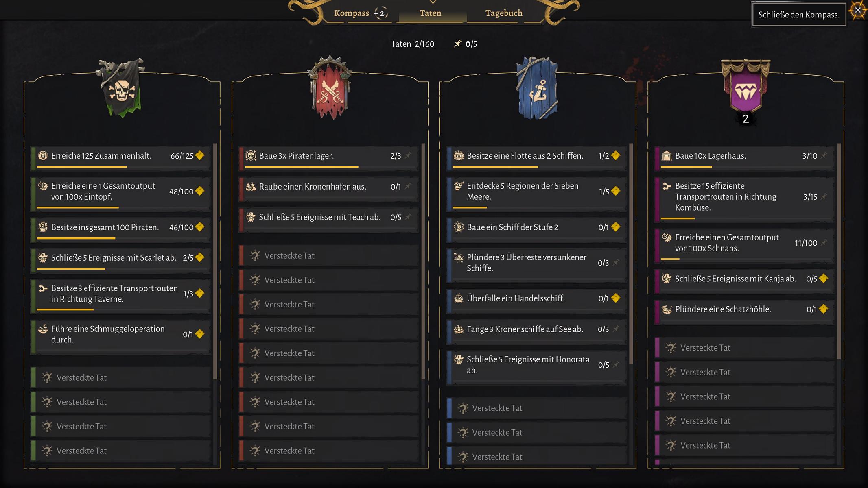This screenshot has width=868, height=488.
Task: Click the blue anchor banner
Action: pos(537,88)
